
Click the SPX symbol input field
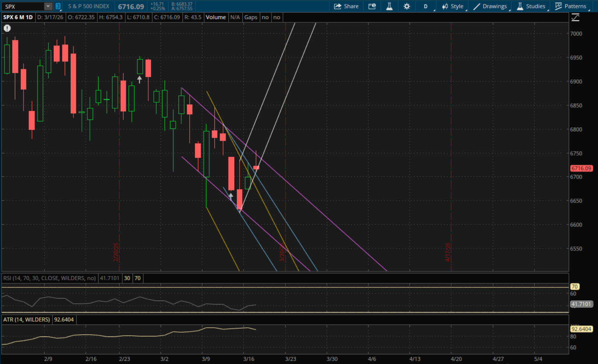click(x=23, y=6)
